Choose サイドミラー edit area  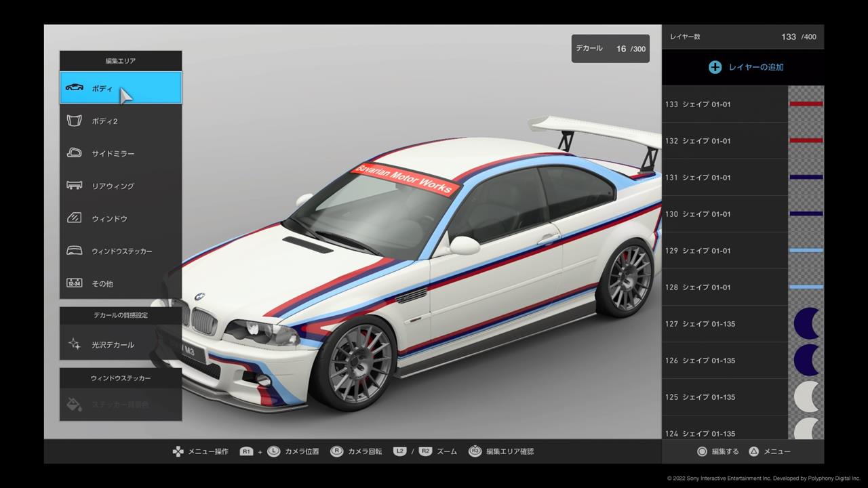point(121,153)
